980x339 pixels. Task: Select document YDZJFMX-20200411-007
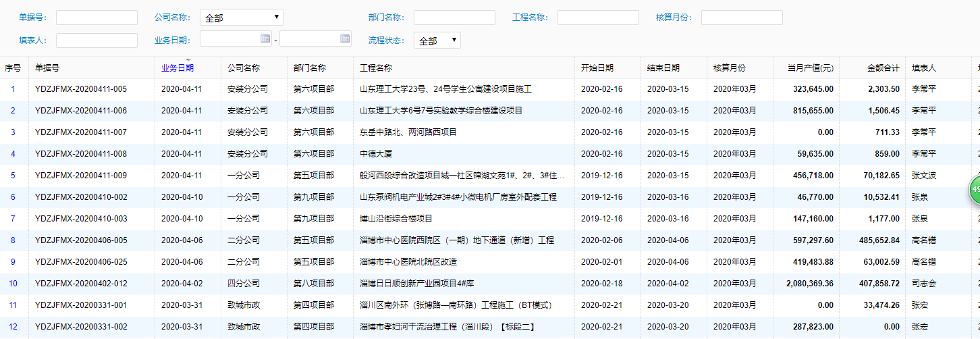pyautogui.click(x=81, y=132)
